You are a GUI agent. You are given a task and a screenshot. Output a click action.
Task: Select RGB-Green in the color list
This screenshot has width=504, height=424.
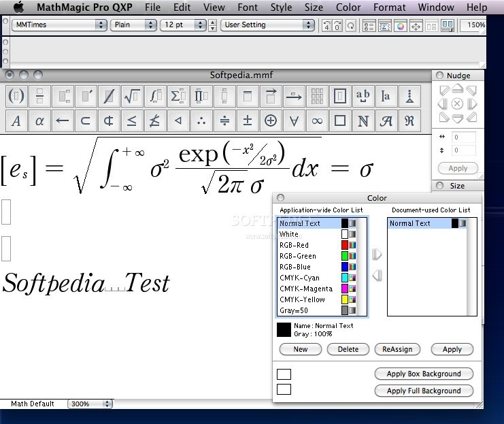pos(318,256)
